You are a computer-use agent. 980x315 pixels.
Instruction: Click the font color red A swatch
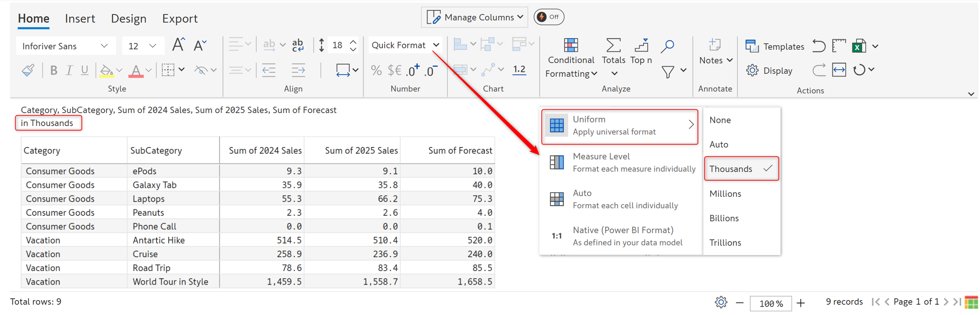point(136,70)
